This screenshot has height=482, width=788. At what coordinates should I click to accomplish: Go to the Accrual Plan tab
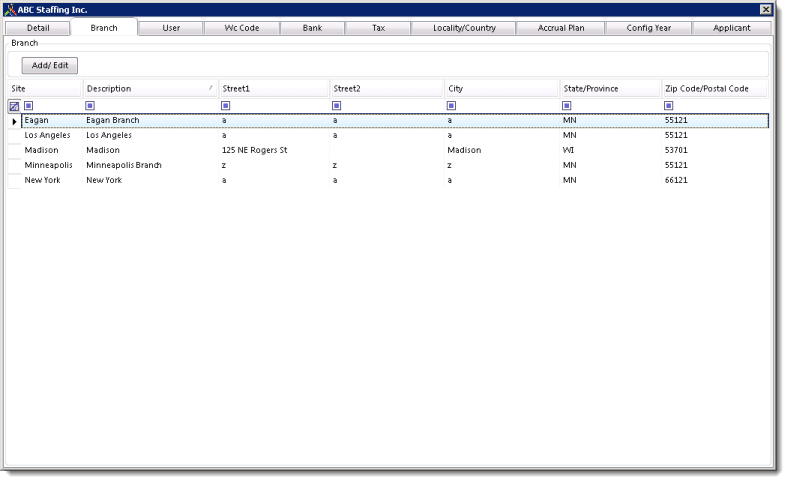[x=562, y=28]
